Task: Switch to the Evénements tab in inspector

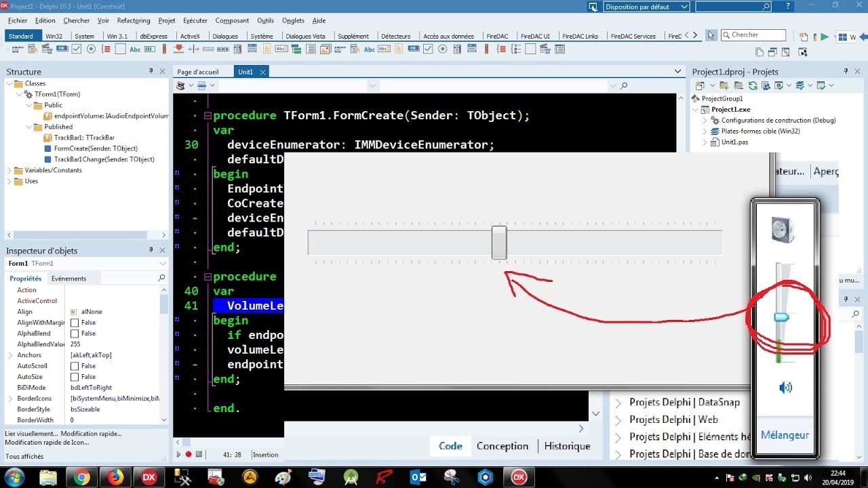Action: pyautogui.click(x=68, y=279)
